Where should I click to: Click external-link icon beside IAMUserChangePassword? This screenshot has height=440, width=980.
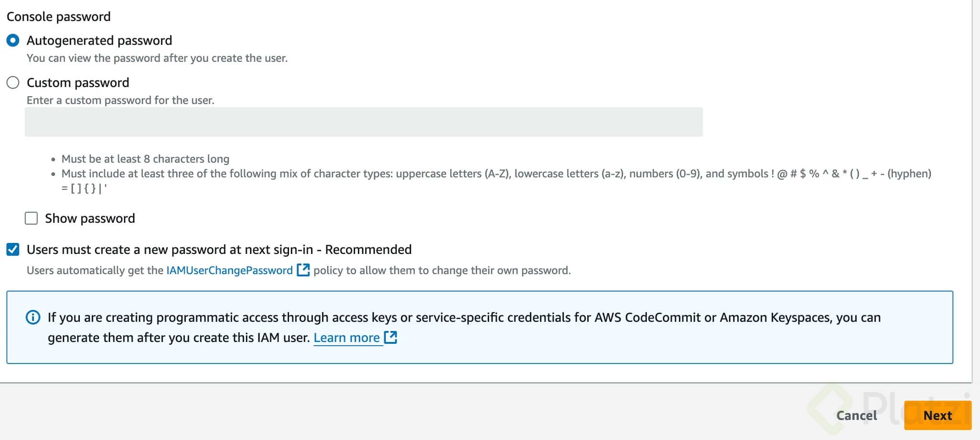pos(303,270)
